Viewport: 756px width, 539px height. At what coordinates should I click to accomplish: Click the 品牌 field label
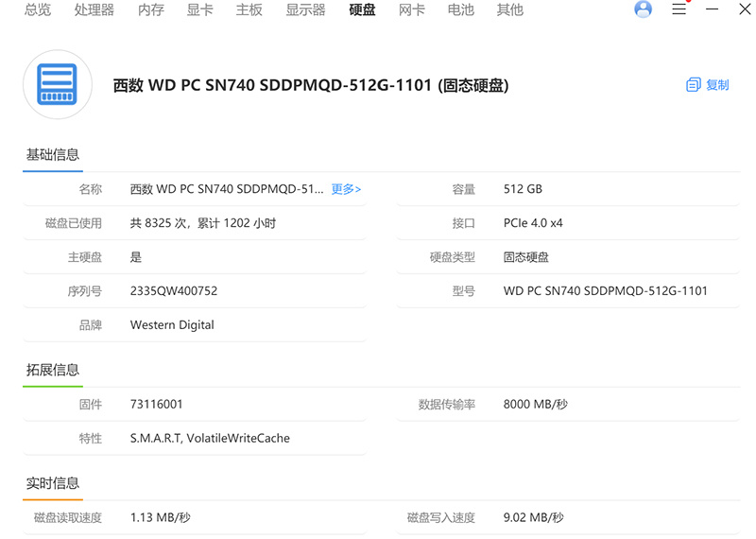90,325
